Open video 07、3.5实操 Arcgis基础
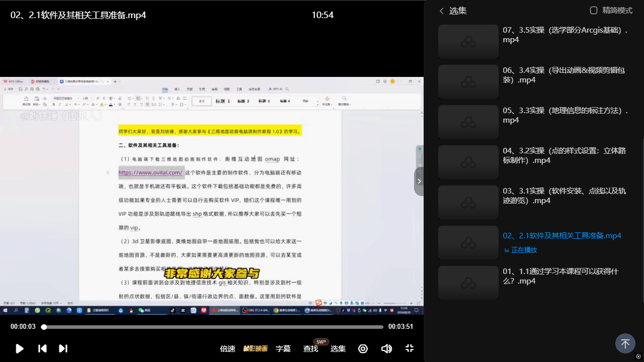The image size is (644, 362). [533, 42]
